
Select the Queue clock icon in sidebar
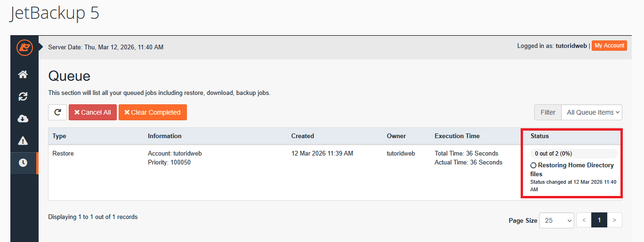(x=23, y=163)
